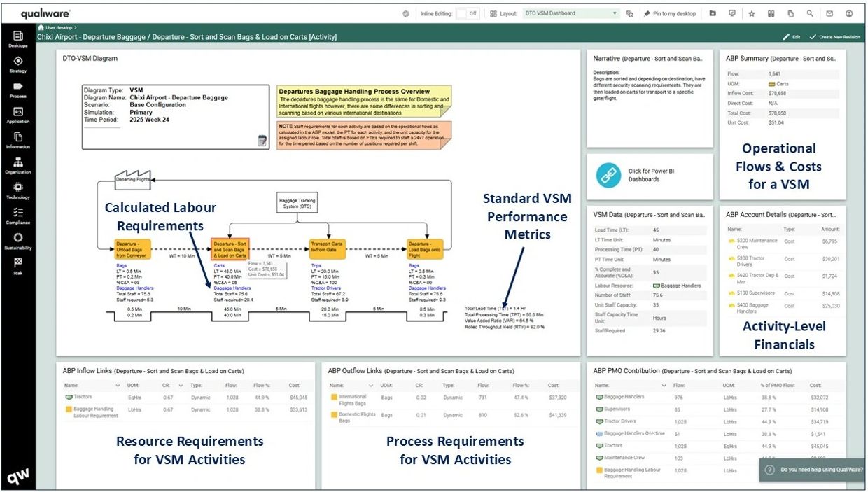
Task: Open the Application sidebar section
Action: click(x=18, y=112)
